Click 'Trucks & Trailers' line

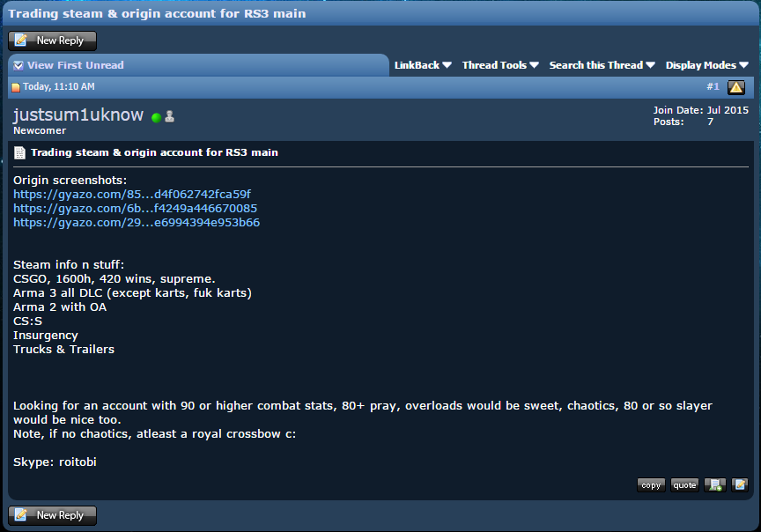pos(63,350)
